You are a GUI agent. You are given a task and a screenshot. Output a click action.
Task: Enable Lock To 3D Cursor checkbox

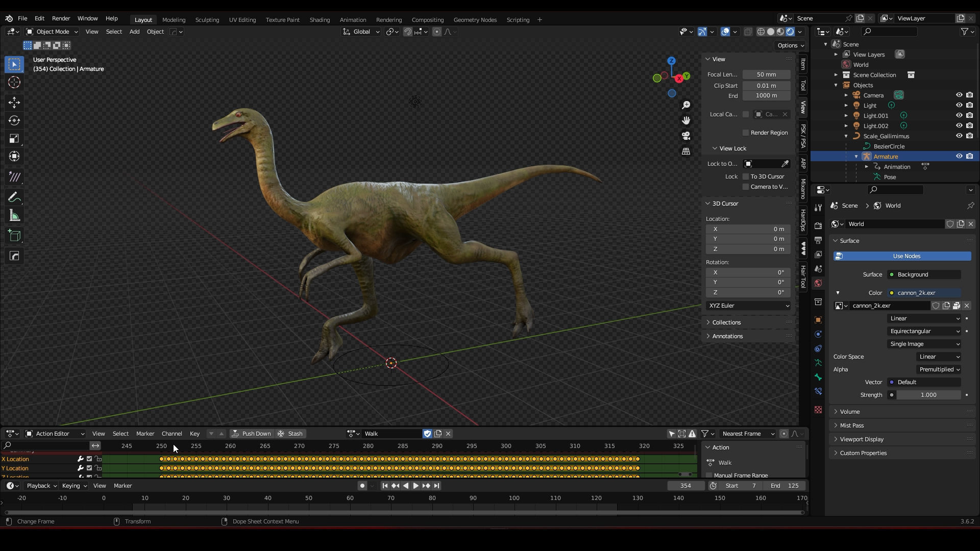click(x=746, y=177)
